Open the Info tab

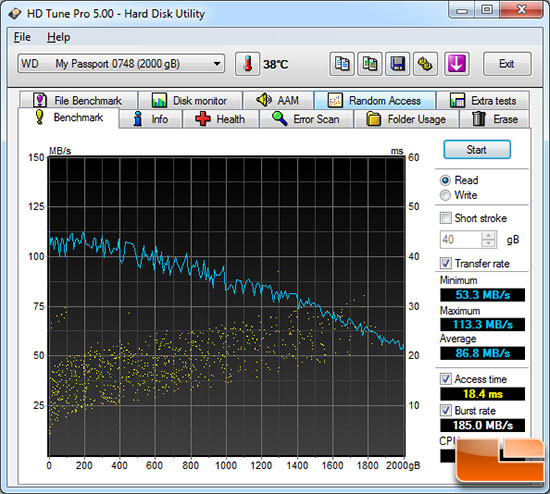pos(151,119)
